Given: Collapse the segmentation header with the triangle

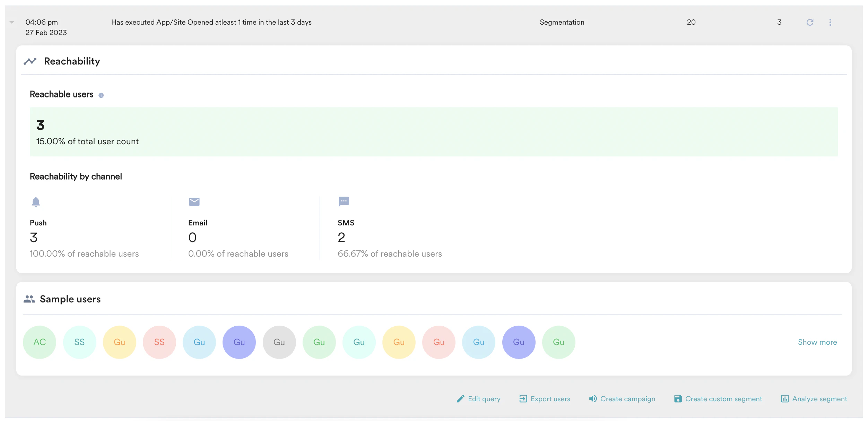Looking at the screenshot, I should (x=11, y=22).
